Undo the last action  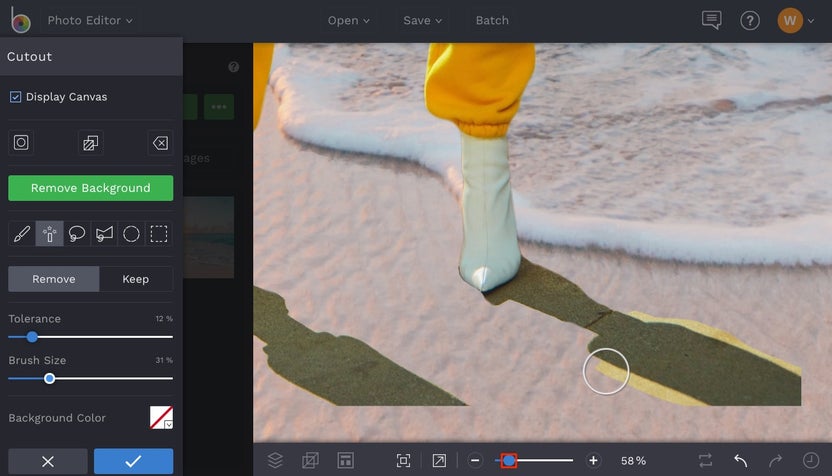coord(741,460)
